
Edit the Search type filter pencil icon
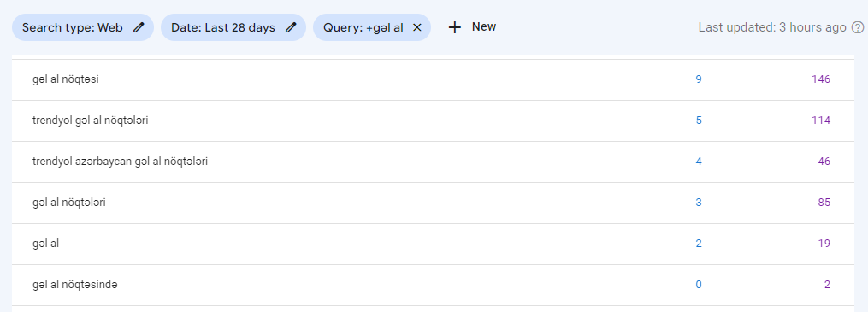[139, 27]
